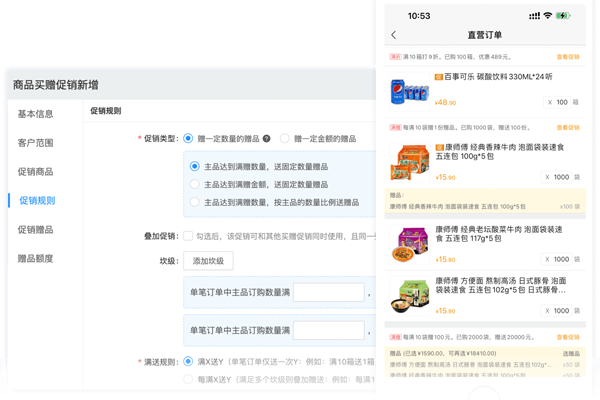Open the 基本信息 section in sidebar
This screenshot has height=400, width=600.
pyautogui.click(x=36, y=114)
